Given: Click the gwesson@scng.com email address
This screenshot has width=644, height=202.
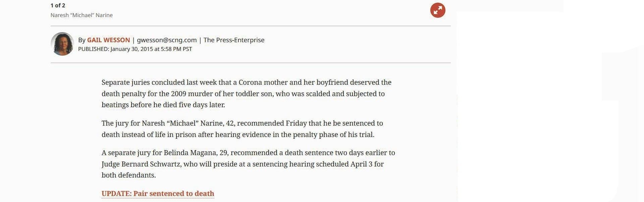Looking at the screenshot, I should [167, 40].
